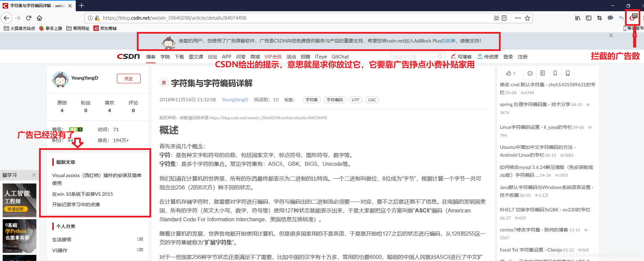
Task: Select the 博客 nav tab
Action: pos(151,57)
